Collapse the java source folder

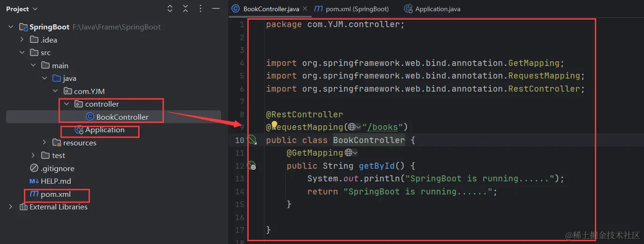click(x=44, y=79)
